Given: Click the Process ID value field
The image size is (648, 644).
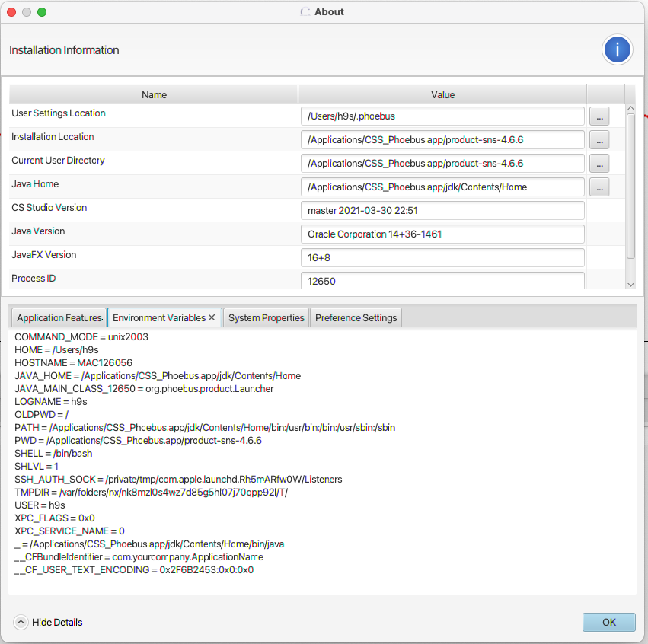Looking at the screenshot, I should tap(443, 281).
